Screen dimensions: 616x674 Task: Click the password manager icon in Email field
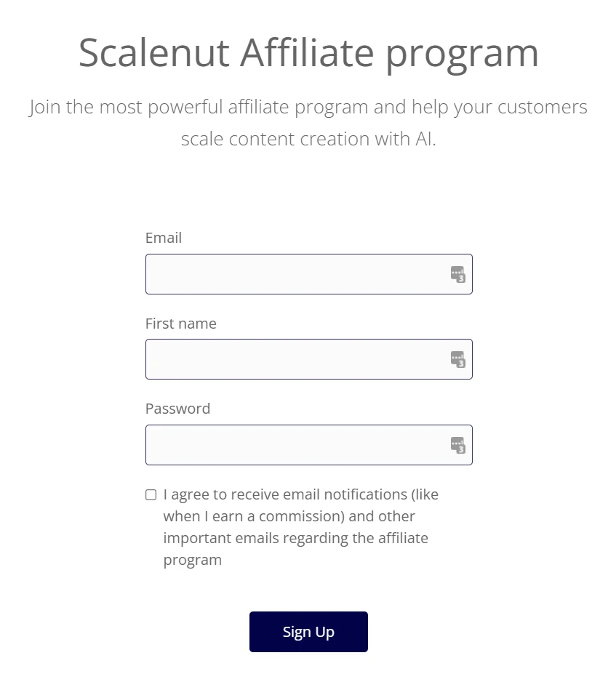coord(457,275)
